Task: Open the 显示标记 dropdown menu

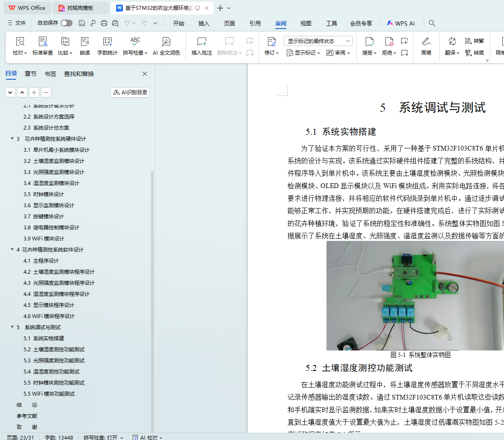Action: point(303,53)
